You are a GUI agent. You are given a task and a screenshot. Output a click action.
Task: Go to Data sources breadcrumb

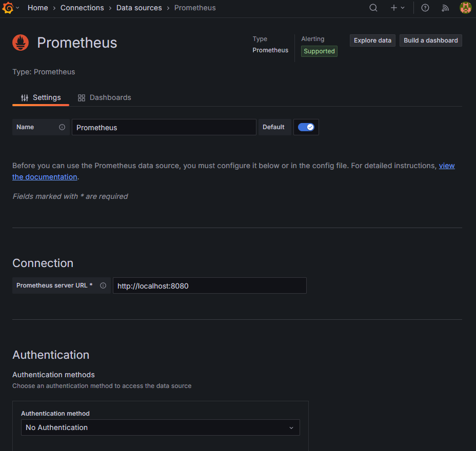pyautogui.click(x=139, y=8)
